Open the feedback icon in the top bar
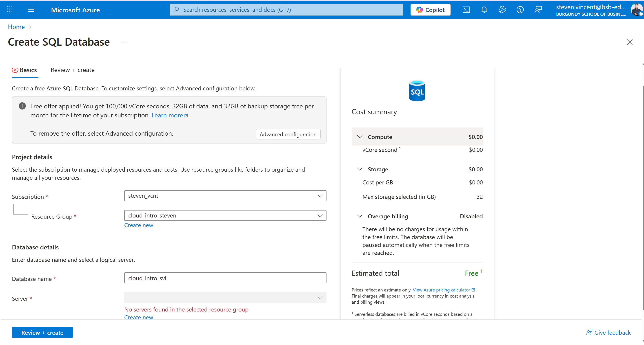 [x=538, y=9]
